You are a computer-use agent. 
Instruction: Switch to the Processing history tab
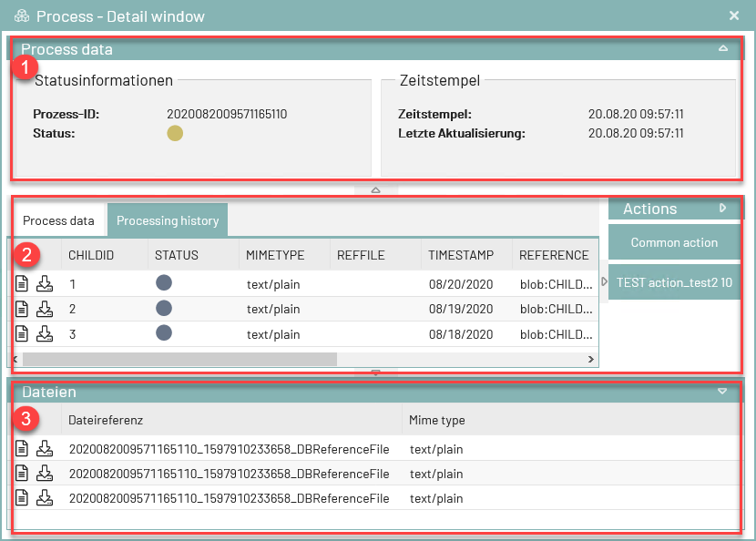coord(168,219)
